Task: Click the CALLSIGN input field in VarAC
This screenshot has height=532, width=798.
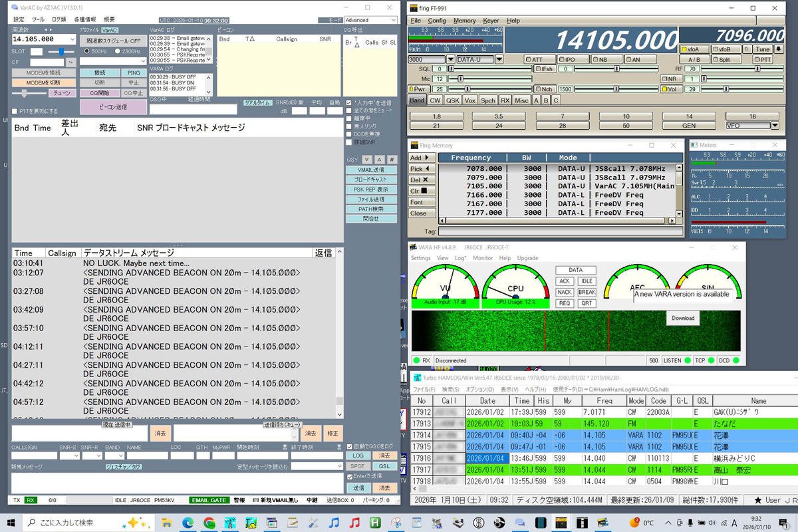Action: (x=33, y=456)
